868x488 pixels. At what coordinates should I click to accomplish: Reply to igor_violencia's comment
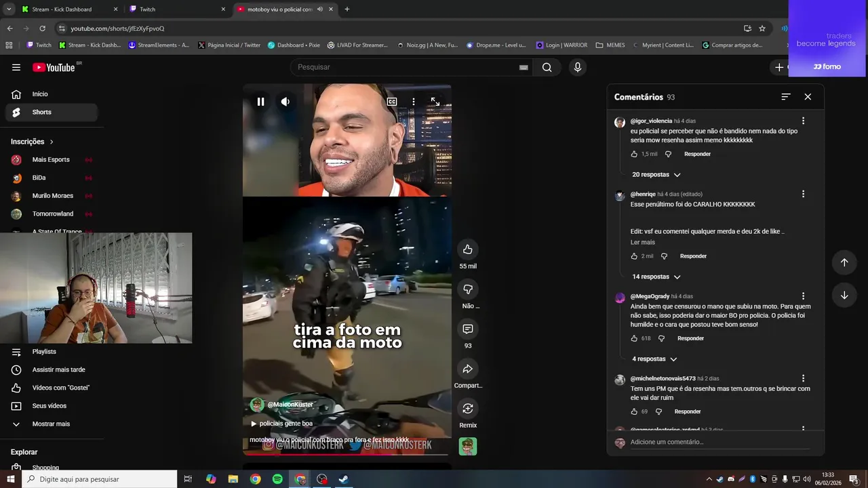697,154
